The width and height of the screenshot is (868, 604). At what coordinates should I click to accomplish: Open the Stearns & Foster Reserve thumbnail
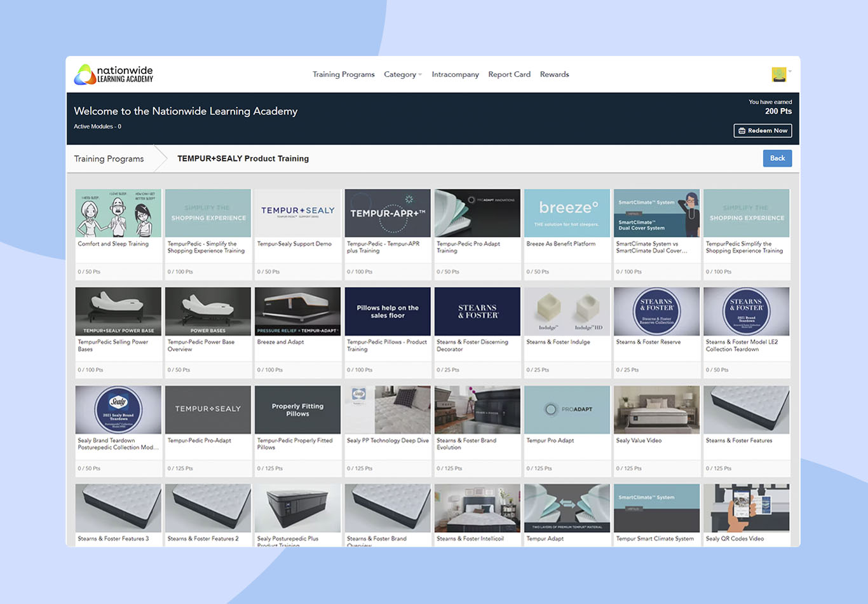656,311
